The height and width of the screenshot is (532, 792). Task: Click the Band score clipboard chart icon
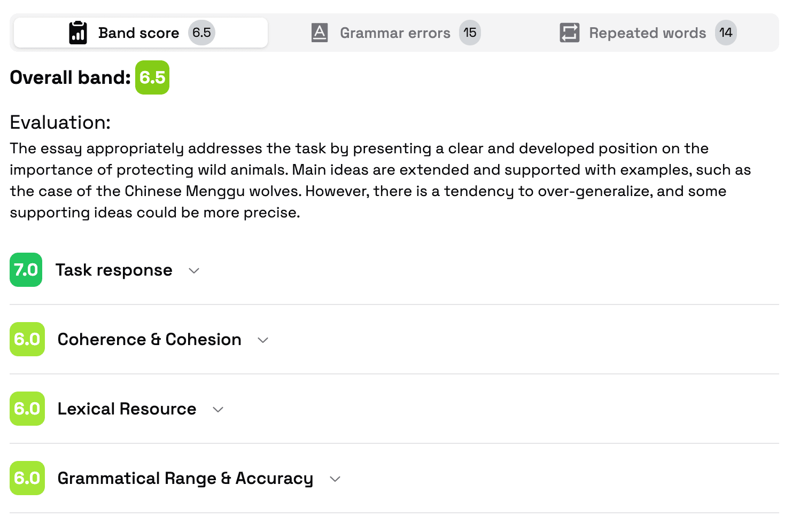click(78, 33)
